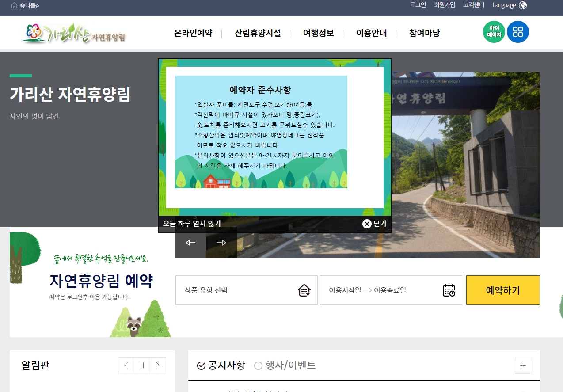Open the 이용시작일 → 이용종료일 date picker
The height and width of the screenshot is (392, 563).
(391, 290)
